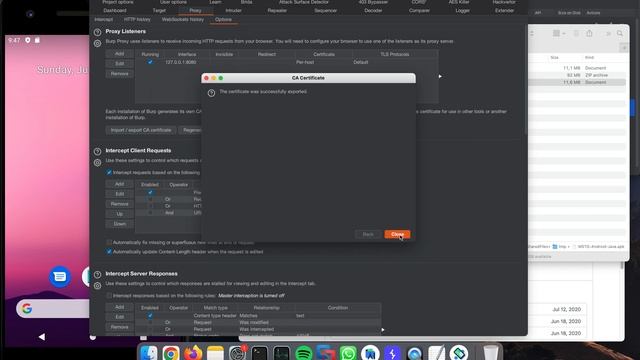Tap the Messages app icon on the Android emulator
The height and width of the screenshot is (360, 640).
[x=60, y=277]
